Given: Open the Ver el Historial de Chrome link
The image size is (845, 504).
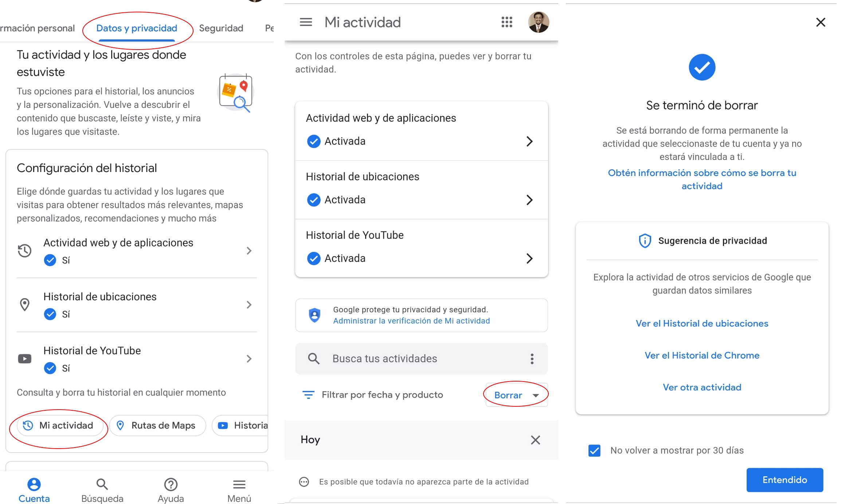Looking at the screenshot, I should [702, 355].
